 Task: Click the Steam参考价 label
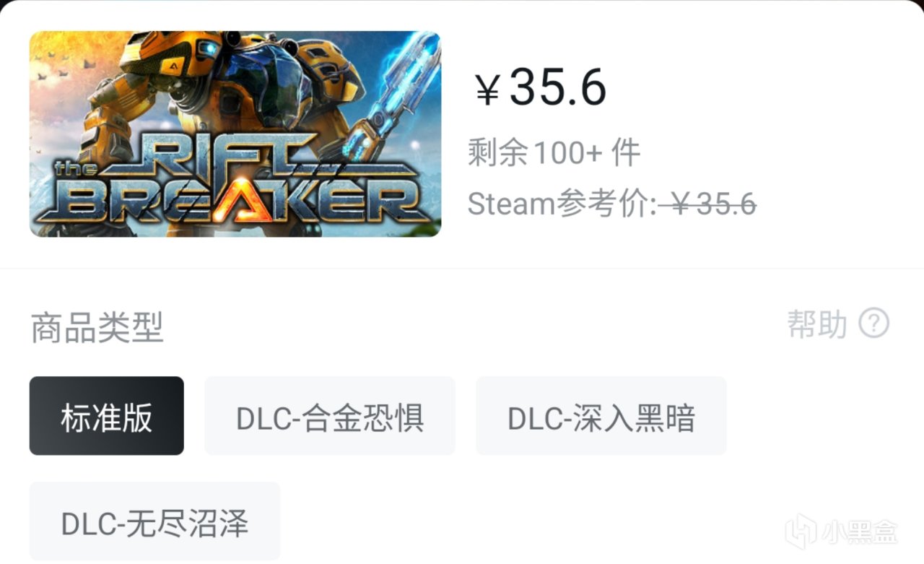click(562, 205)
